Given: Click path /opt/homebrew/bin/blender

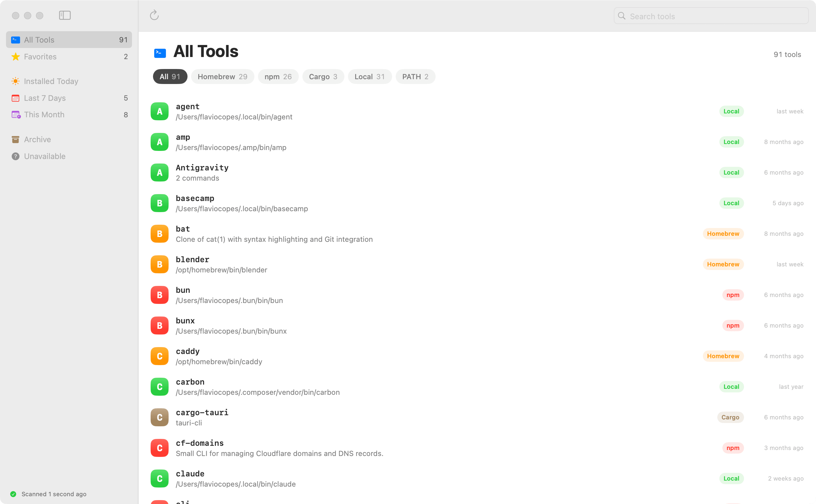Looking at the screenshot, I should tap(221, 270).
